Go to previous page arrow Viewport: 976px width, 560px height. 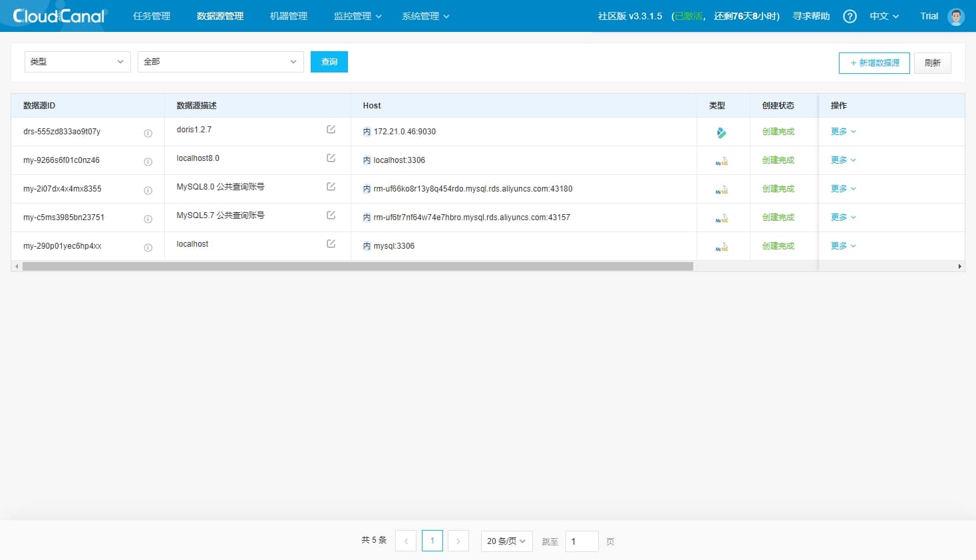(406, 541)
